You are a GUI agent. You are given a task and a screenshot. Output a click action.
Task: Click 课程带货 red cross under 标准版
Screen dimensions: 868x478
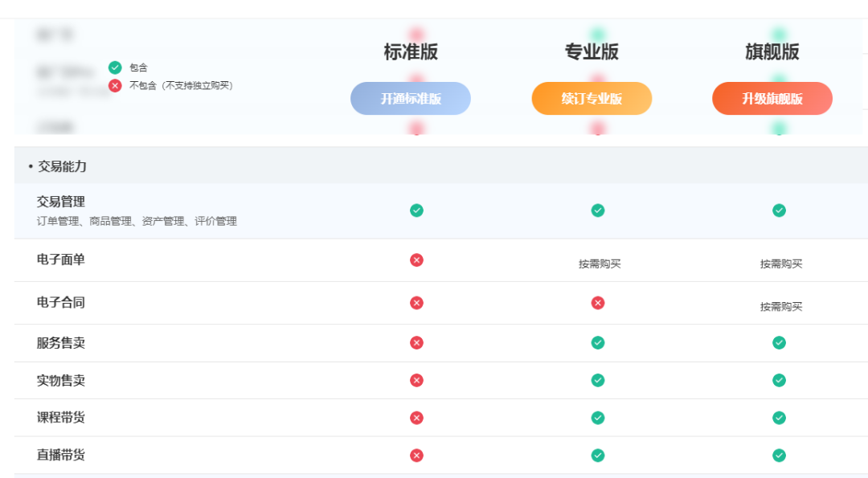(x=417, y=418)
